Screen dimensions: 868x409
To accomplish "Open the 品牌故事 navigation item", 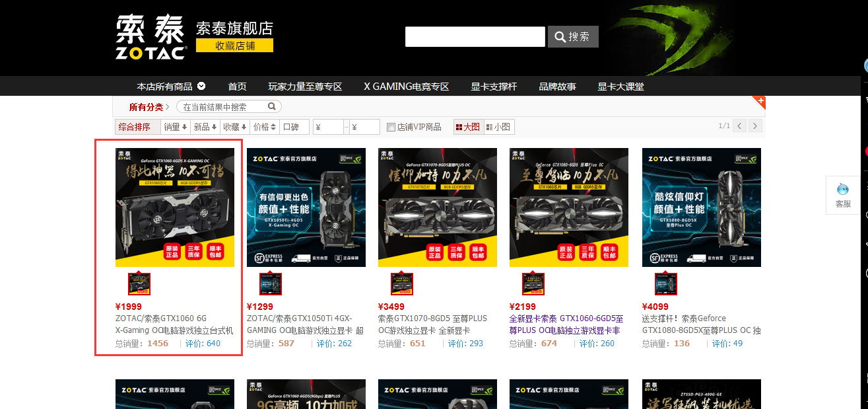I will [x=557, y=87].
